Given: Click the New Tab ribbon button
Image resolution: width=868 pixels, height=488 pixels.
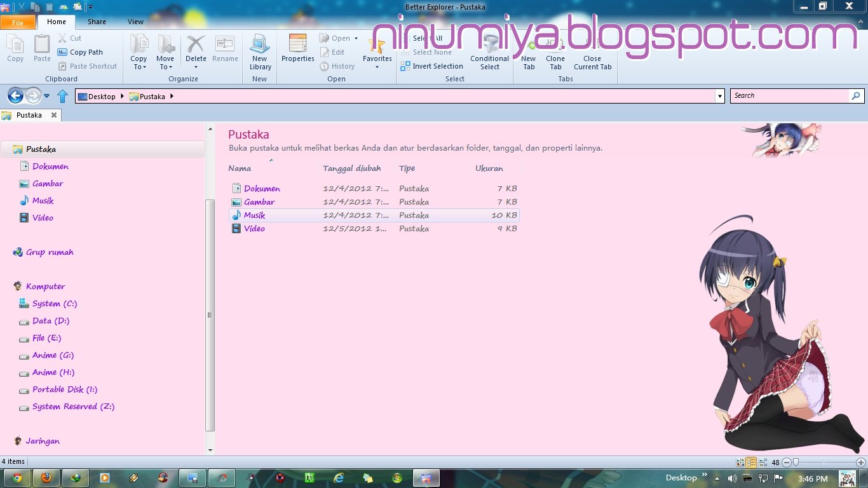Looking at the screenshot, I should [529, 52].
